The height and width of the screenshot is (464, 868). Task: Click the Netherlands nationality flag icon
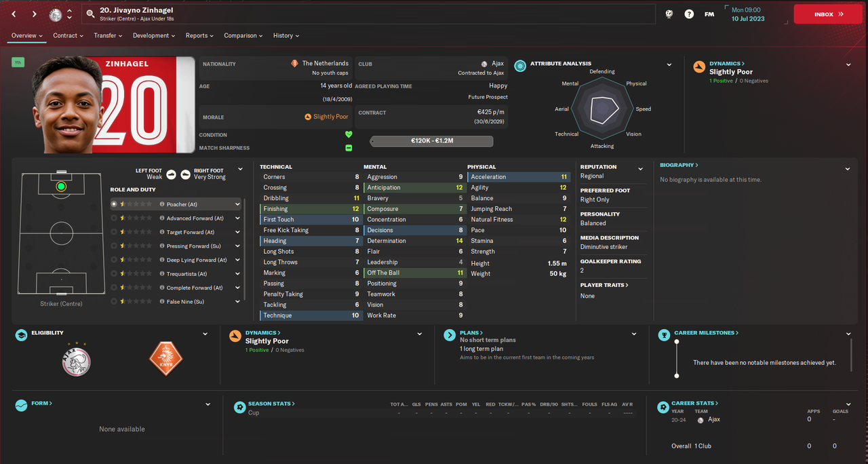(x=294, y=63)
